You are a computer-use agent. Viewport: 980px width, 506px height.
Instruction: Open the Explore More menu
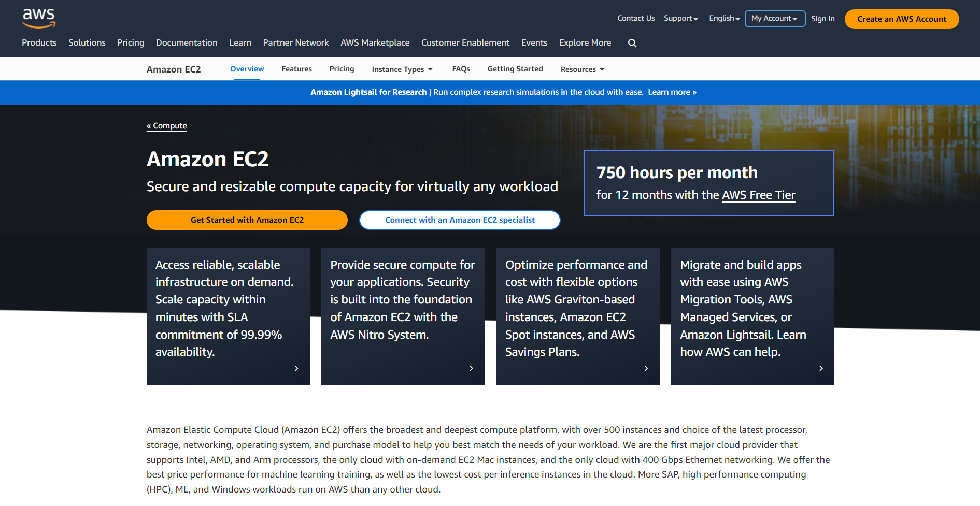pyautogui.click(x=585, y=42)
